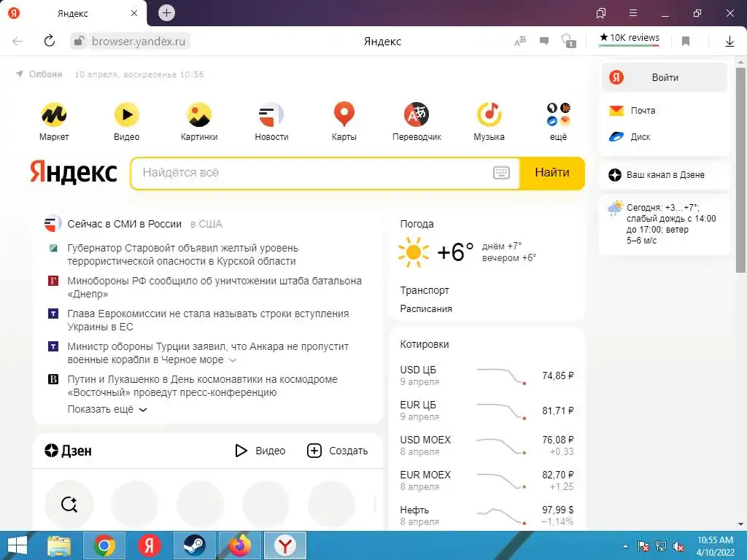Open USD ЦБ quote row
This screenshot has width=747, height=560.
pyautogui.click(x=487, y=376)
